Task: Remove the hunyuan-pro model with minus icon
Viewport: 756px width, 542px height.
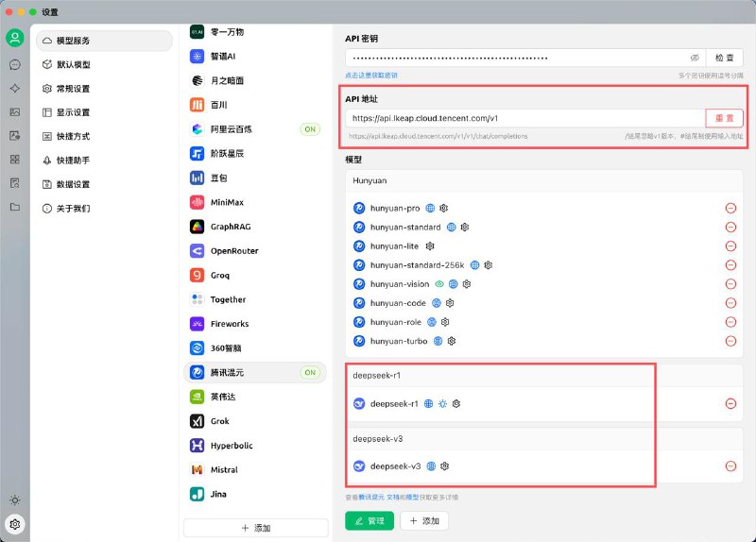Action: click(730, 208)
